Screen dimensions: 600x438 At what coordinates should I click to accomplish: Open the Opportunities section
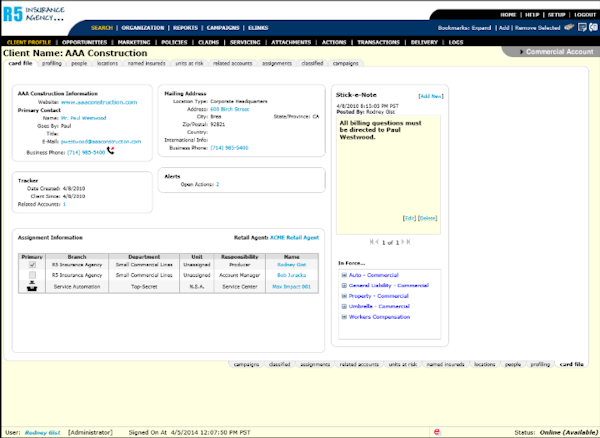(84, 42)
